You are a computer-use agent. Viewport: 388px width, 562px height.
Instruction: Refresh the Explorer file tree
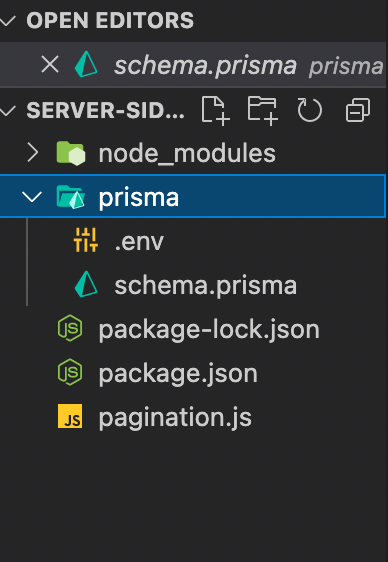point(310,110)
